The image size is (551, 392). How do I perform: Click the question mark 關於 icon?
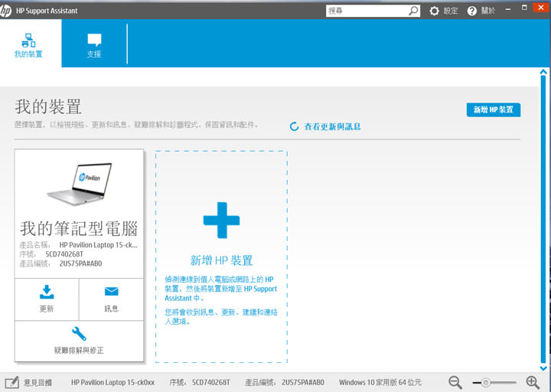472,11
